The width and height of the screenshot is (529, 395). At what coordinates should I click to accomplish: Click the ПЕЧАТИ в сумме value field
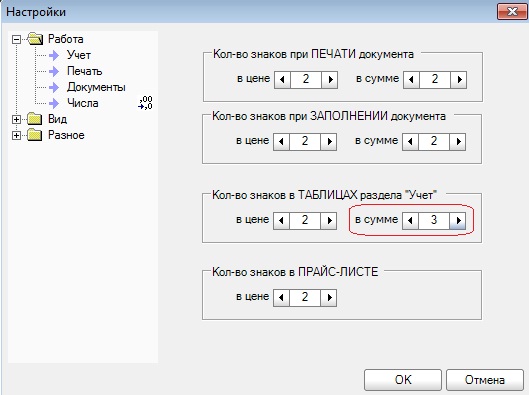pyautogui.click(x=435, y=80)
